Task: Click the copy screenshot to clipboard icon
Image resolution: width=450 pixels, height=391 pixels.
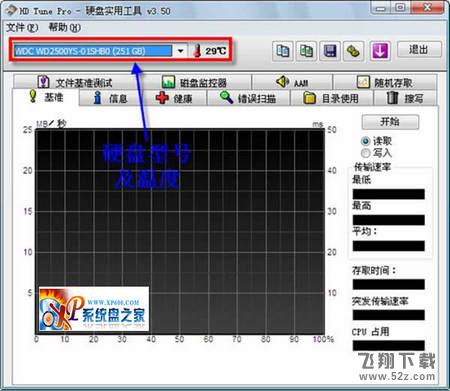Action: click(x=306, y=51)
